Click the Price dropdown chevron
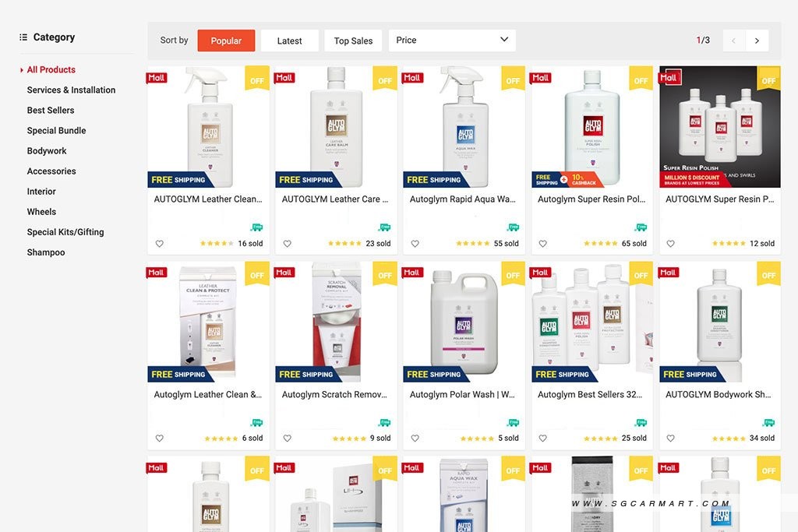Image resolution: width=798 pixels, height=532 pixels. [504, 40]
